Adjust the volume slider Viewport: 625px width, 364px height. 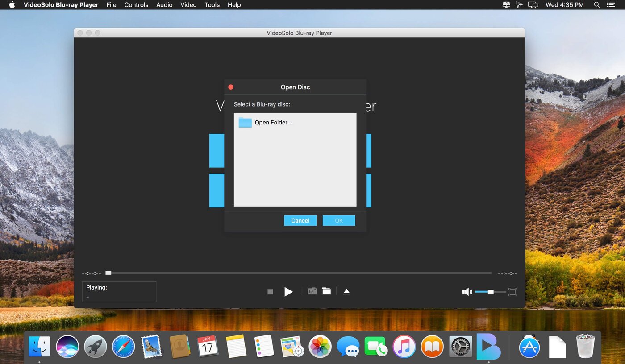tap(491, 292)
